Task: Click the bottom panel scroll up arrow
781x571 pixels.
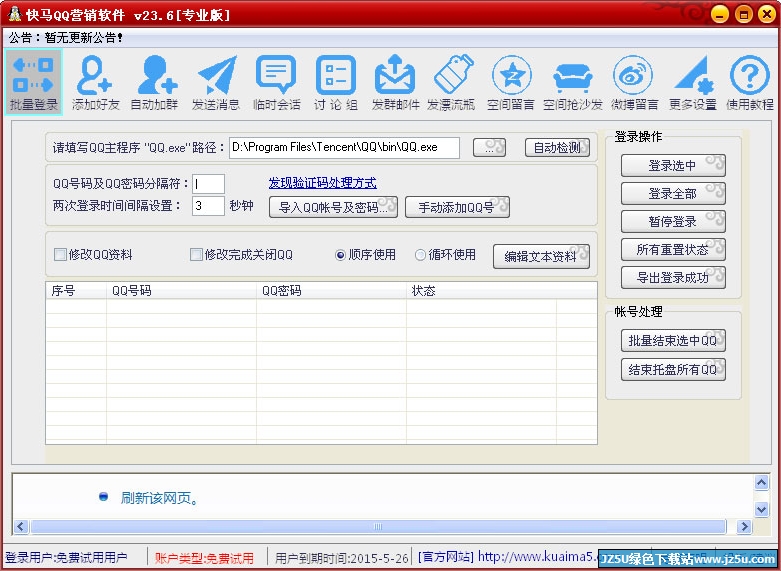Action: tap(761, 482)
